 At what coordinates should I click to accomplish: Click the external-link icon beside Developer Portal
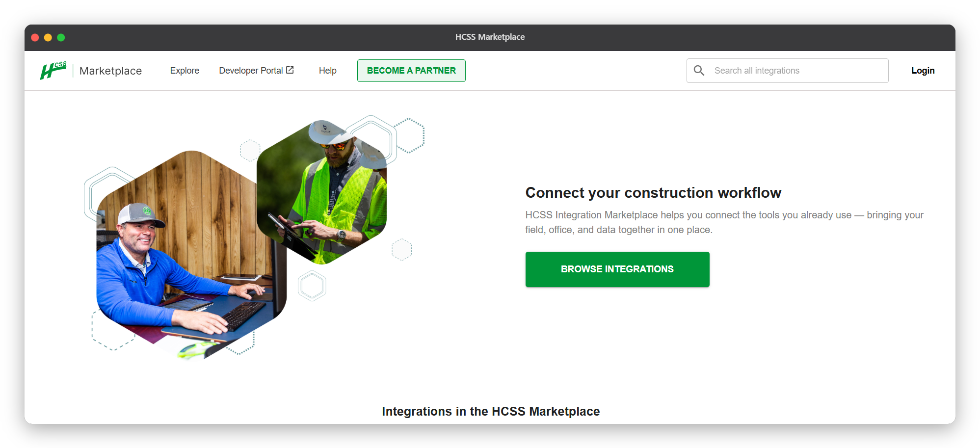(x=290, y=70)
